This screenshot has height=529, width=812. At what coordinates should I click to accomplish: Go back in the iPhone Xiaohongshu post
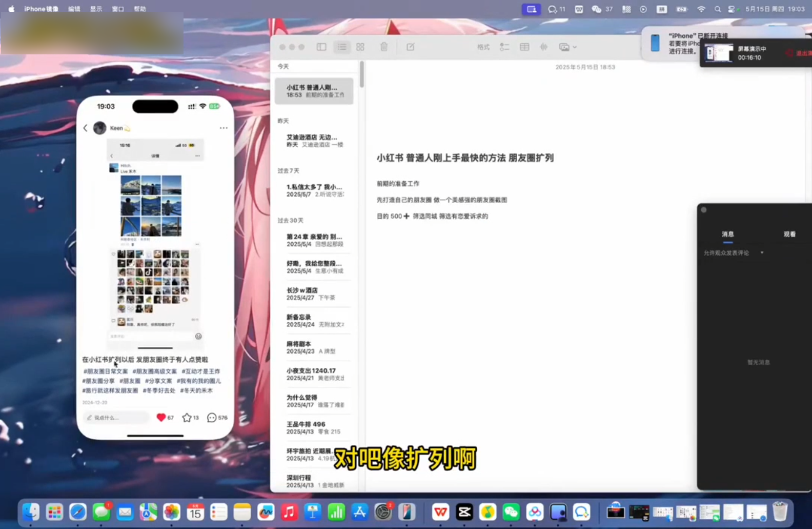coord(86,128)
